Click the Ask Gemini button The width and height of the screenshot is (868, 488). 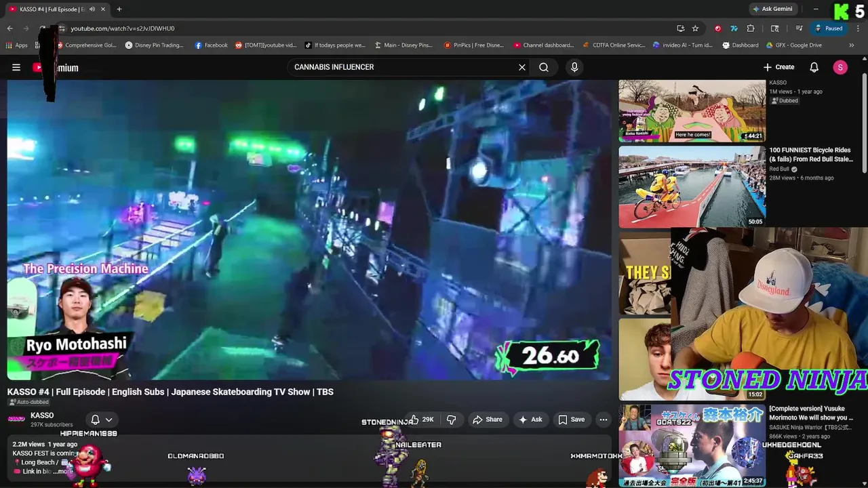pos(772,9)
